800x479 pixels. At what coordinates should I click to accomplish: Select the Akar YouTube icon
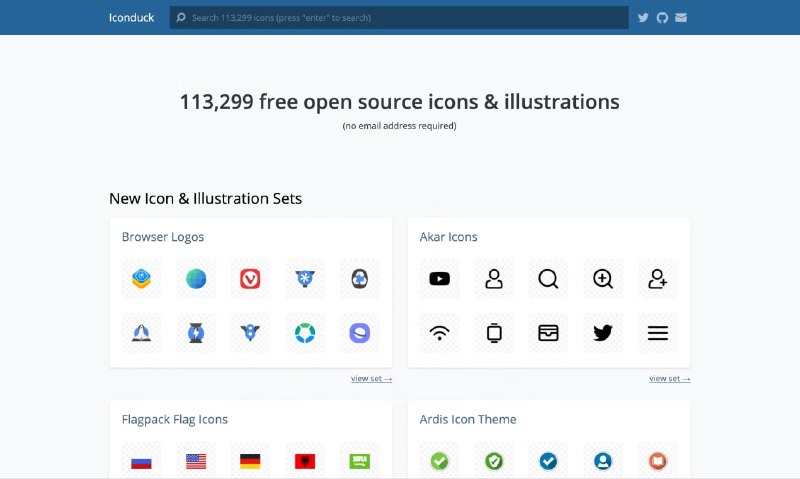point(439,279)
